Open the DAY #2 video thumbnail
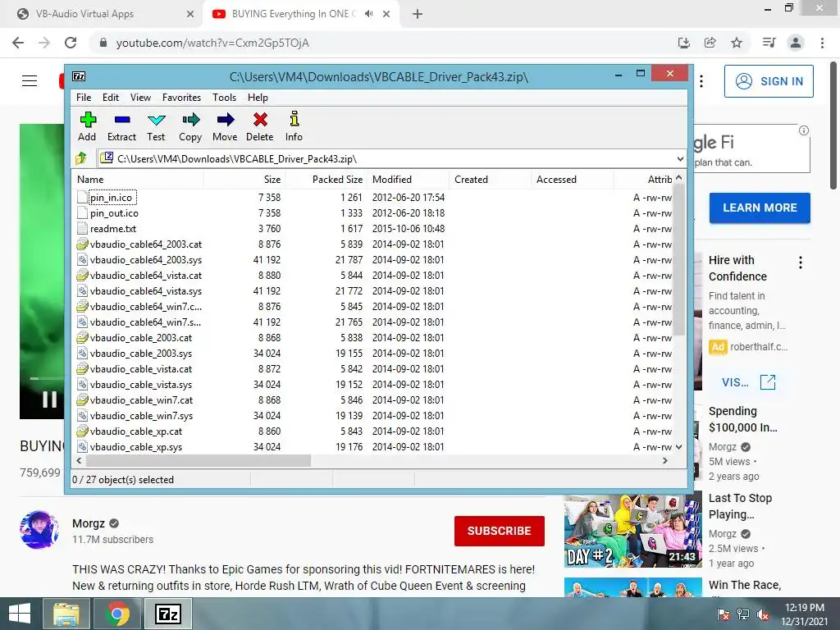Image resolution: width=840 pixels, height=630 pixels. point(632,531)
